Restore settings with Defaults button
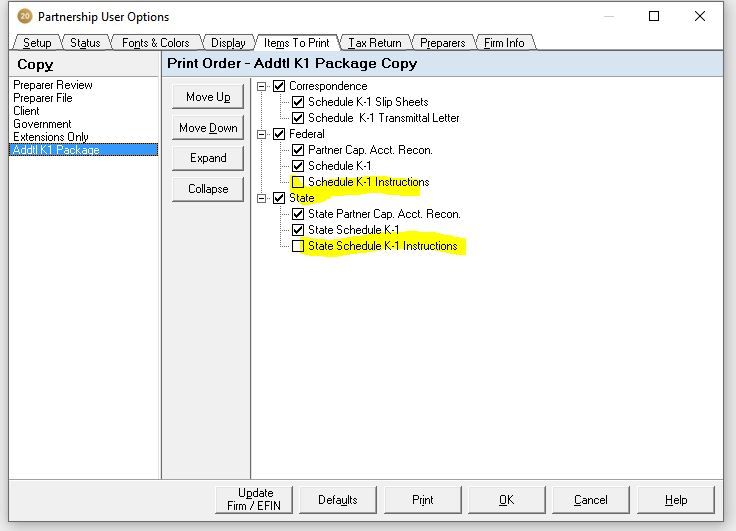The height and width of the screenshot is (531, 736). pos(338,500)
